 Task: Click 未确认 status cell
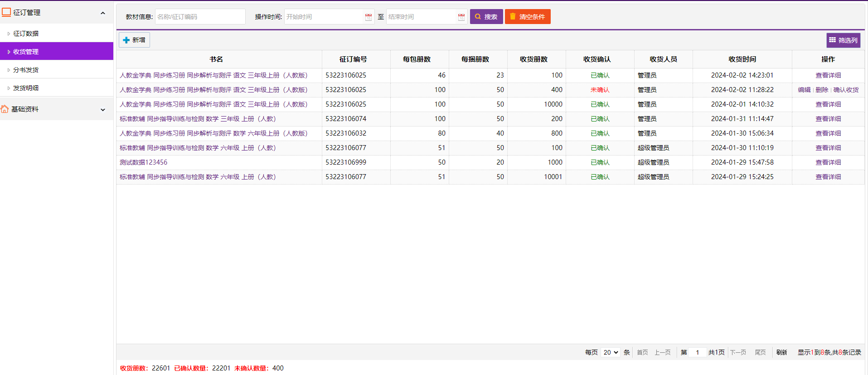point(600,90)
